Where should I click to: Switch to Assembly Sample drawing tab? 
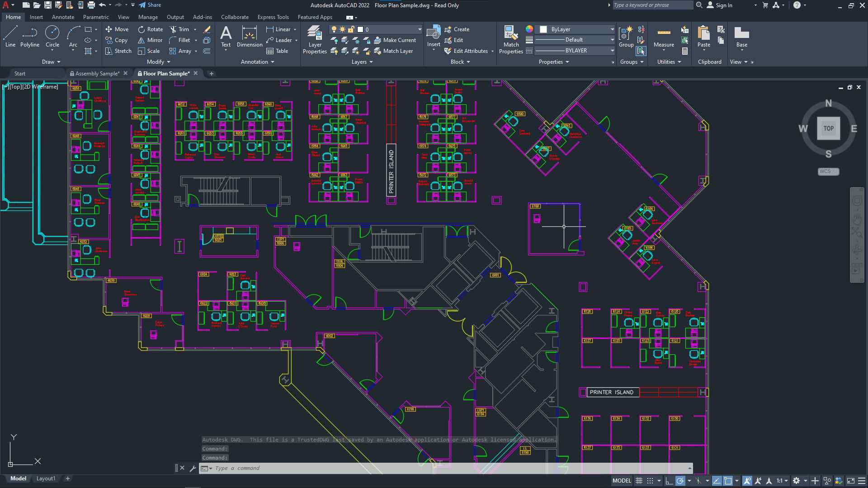97,73
